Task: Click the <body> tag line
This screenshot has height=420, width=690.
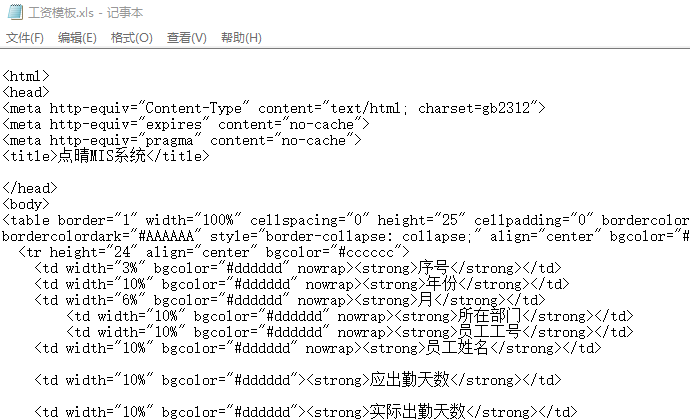Action: (27, 204)
